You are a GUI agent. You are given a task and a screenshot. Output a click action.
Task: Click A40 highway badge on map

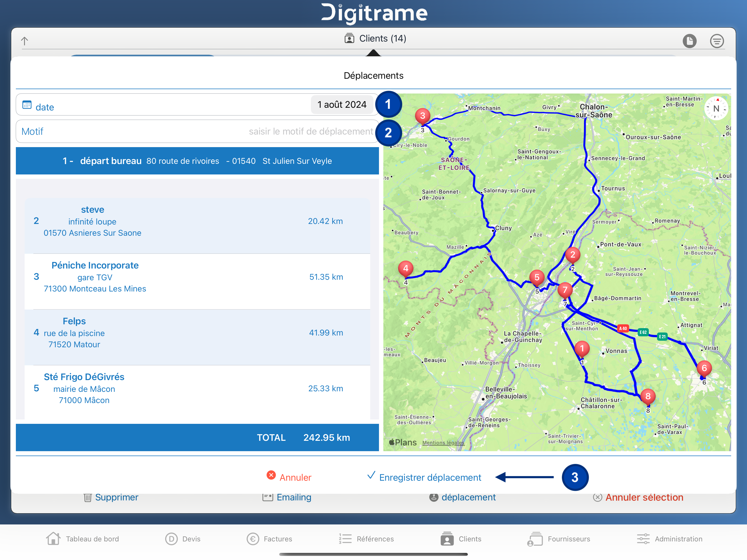(x=623, y=328)
